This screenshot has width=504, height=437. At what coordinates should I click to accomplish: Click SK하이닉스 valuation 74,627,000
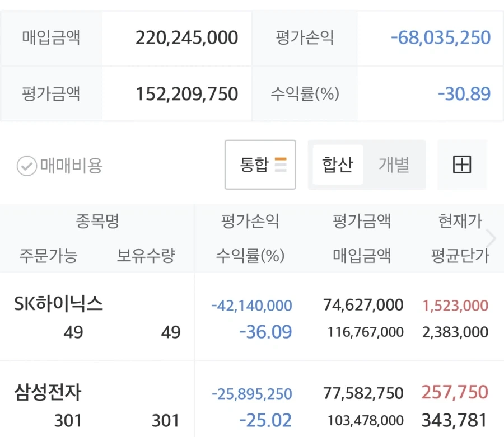363,305
